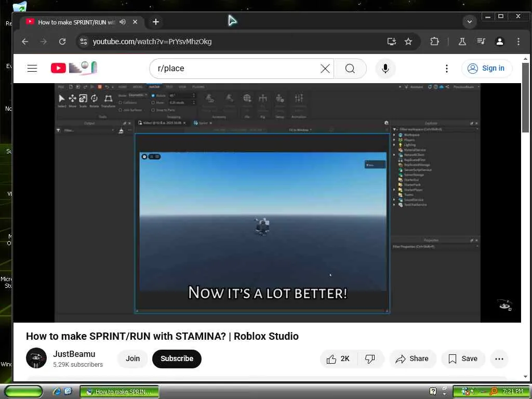This screenshot has width=532, height=399.
Task: Open the JustBeamu channel avatar
Action: [36, 358]
